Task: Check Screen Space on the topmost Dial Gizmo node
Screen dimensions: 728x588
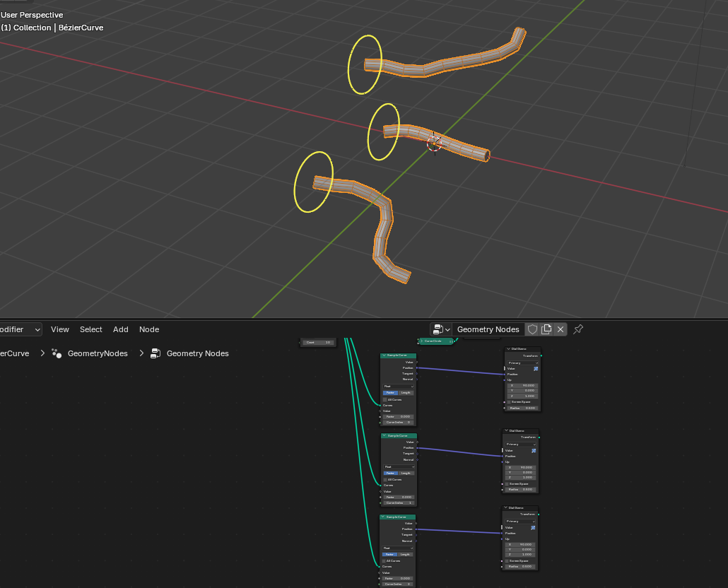Action: pos(509,402)
